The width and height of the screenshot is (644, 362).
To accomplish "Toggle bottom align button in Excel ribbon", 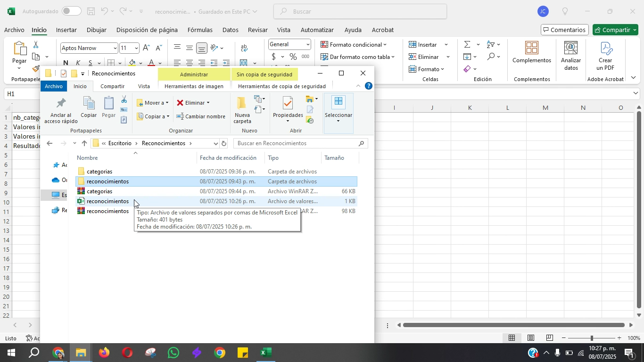I will [201, 48].
